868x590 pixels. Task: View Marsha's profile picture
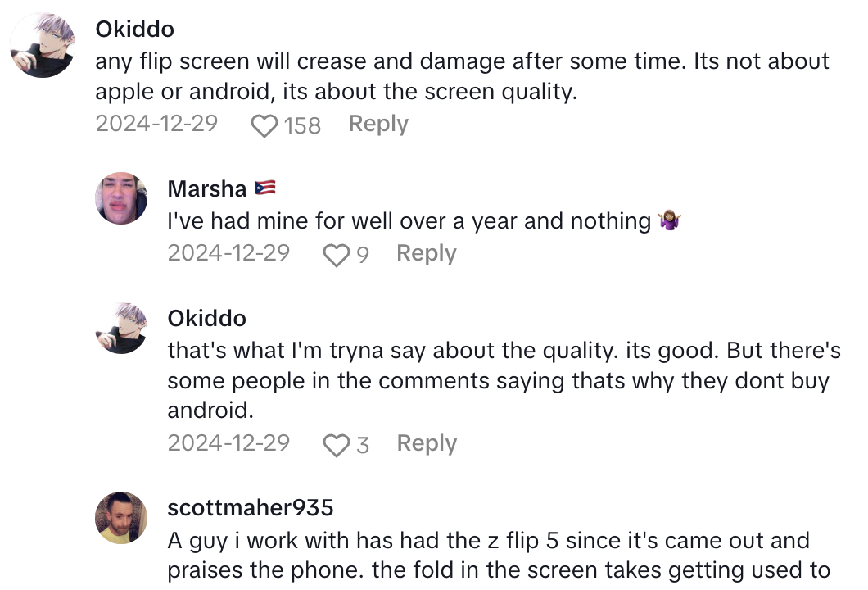pos(122,199)
